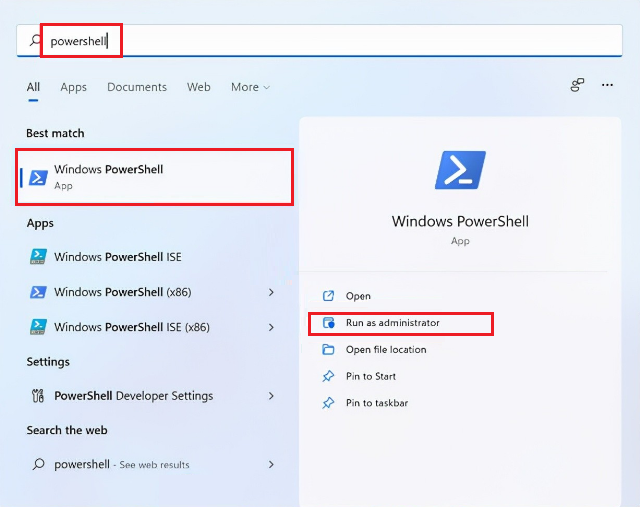Screen dimensions: 640x507
Task: Choose Pin to taskbar
Action: pyautogui.click(x=377, y=403)
